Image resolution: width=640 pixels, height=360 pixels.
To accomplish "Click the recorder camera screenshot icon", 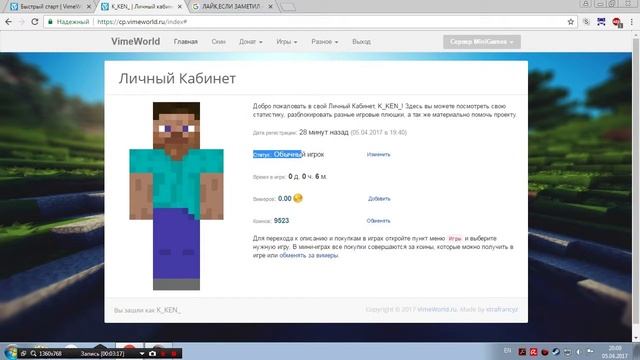I will point(152,353).
